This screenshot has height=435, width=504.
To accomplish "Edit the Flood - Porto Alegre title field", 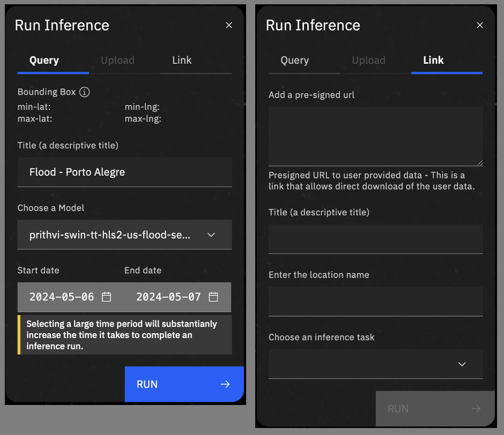I will 124,172.
